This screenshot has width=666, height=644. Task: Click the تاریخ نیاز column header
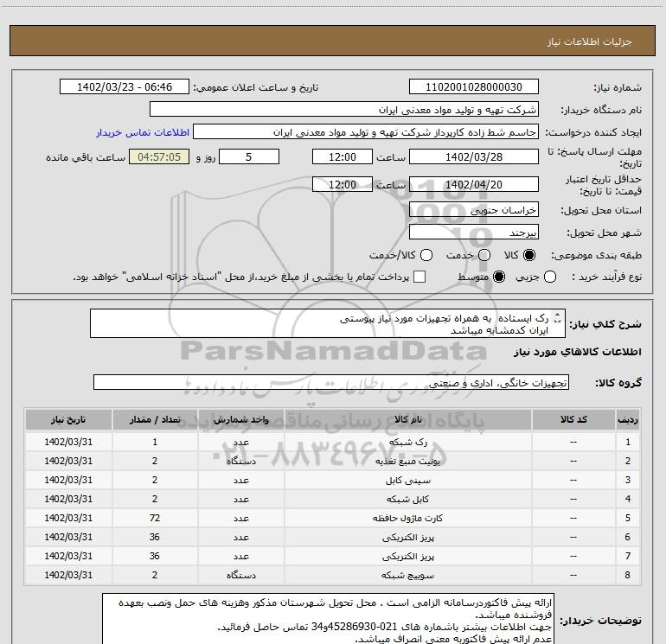(x=68, y=420)
